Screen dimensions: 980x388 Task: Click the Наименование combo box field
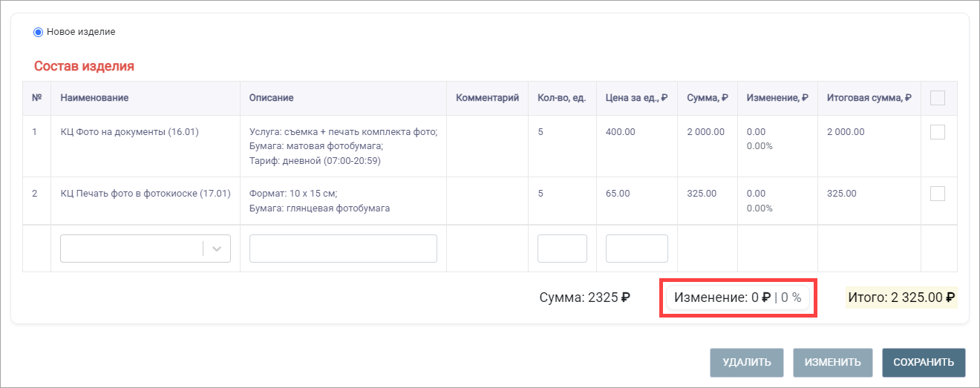click(146, 249)
